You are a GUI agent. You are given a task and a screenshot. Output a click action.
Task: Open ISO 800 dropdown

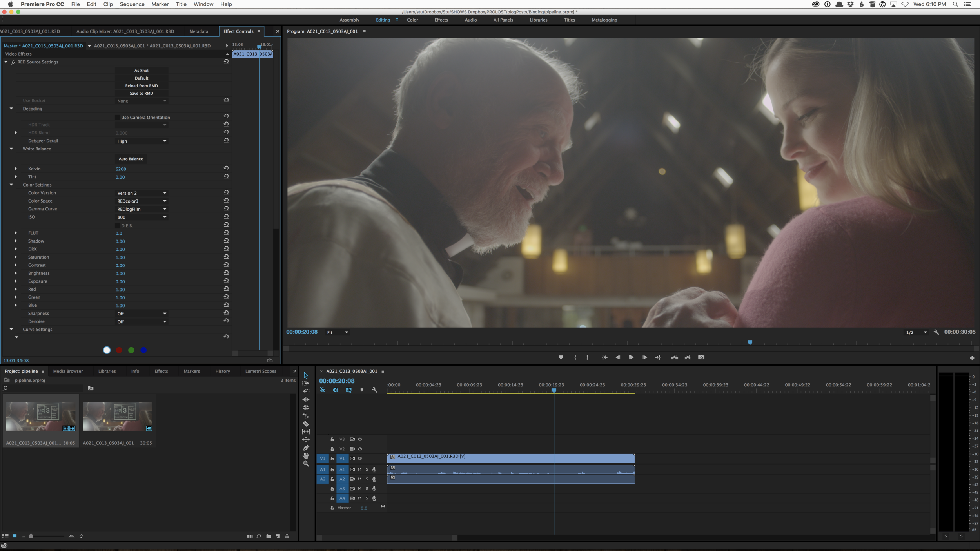(x=142, y=217)
